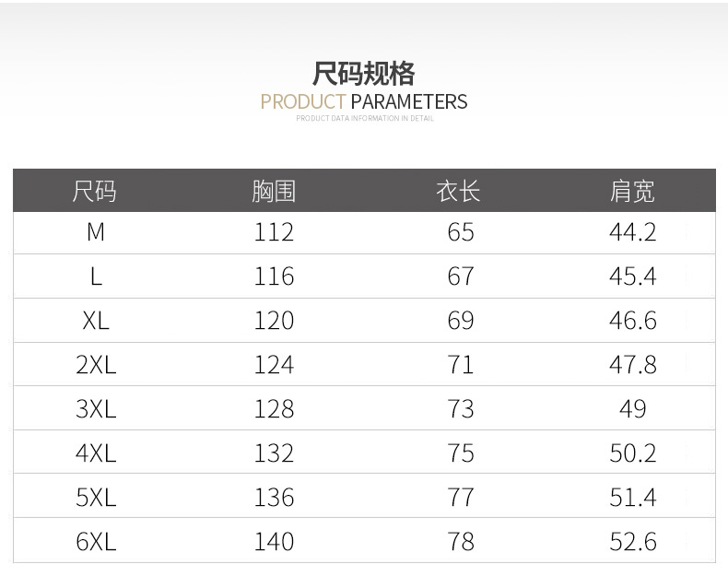This screenshot has height=576, width=728.
Task: Select the M size row label
Action: point(95,232)
